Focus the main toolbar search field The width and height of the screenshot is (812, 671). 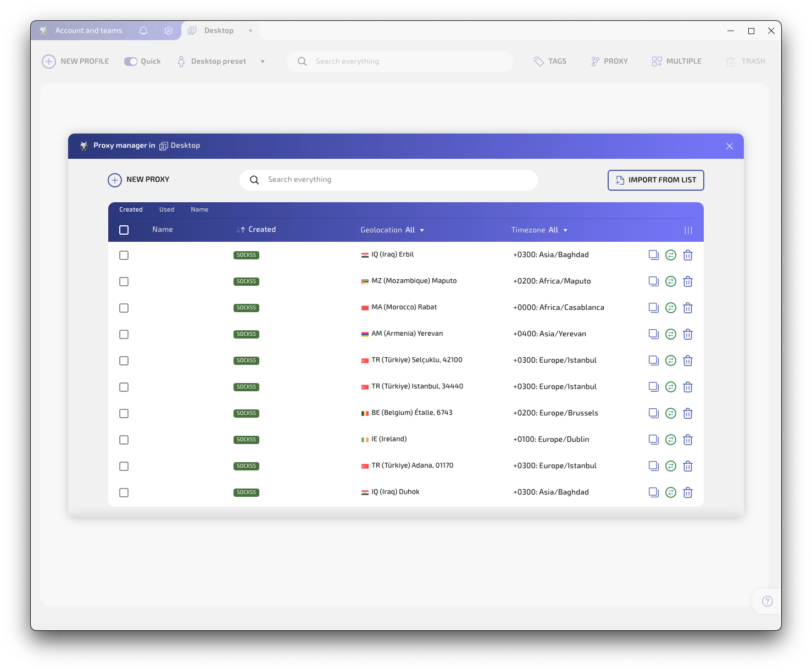tap(400, 62)
